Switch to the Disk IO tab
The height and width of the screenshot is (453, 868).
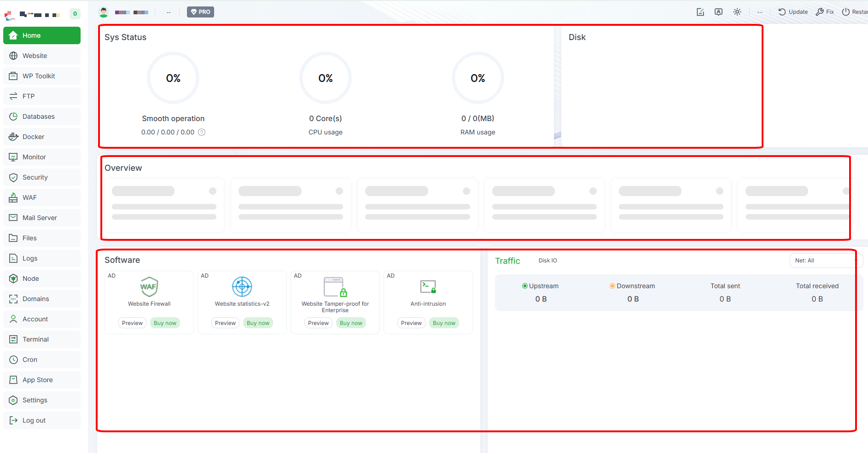click(548, 261)
